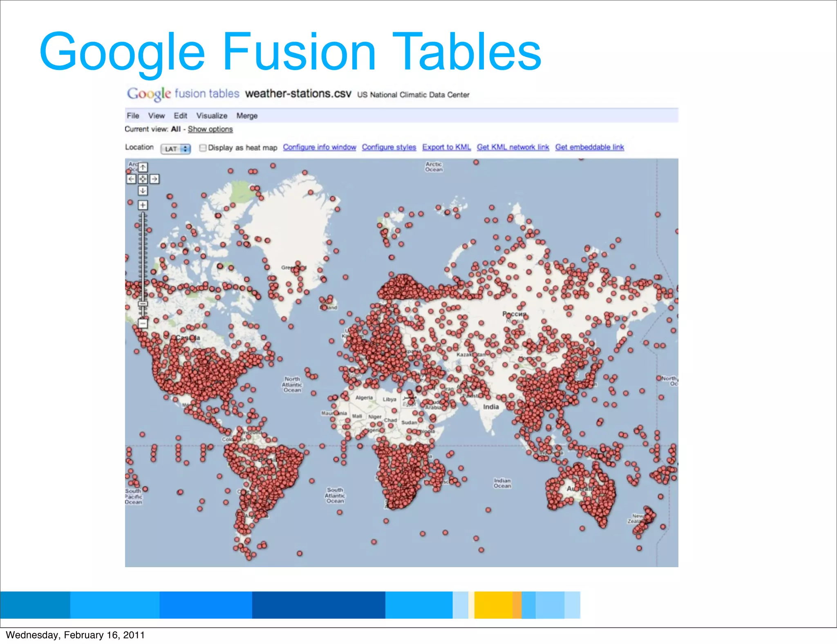
Task: Open the Edit menu
Action: click(180, 116)
